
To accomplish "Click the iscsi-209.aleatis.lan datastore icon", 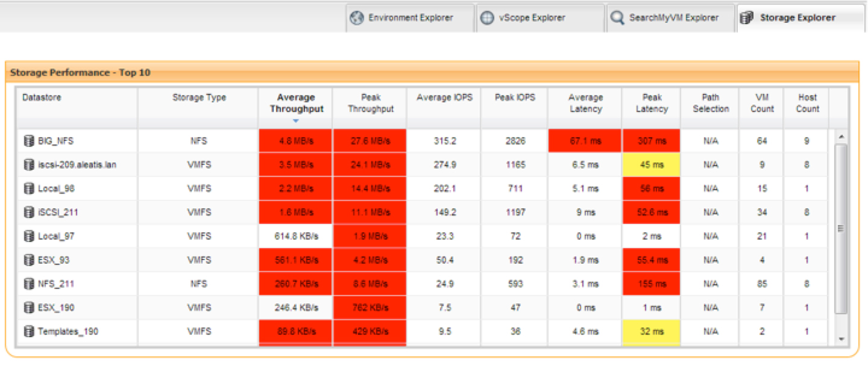I will pos(28,164).
